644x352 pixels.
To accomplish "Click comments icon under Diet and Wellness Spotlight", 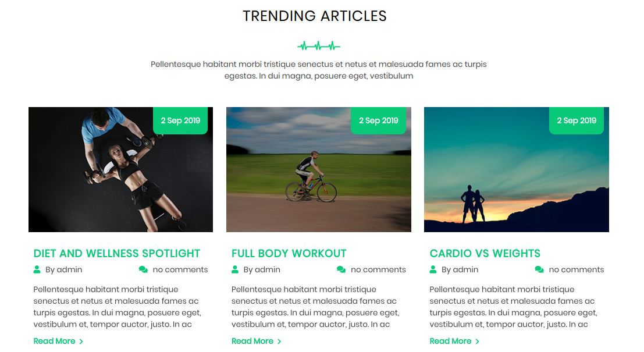I will point(143,269).
